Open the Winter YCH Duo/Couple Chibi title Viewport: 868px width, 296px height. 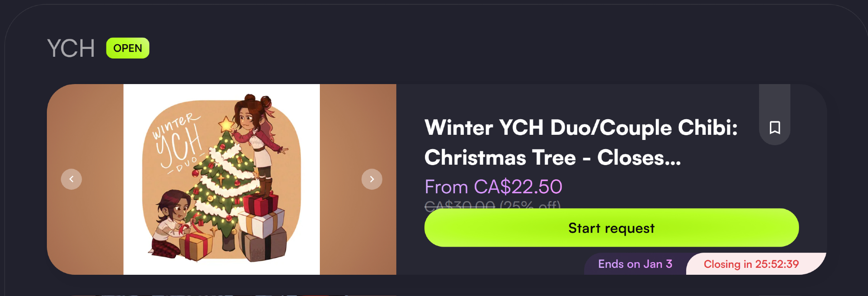(581, 143)
